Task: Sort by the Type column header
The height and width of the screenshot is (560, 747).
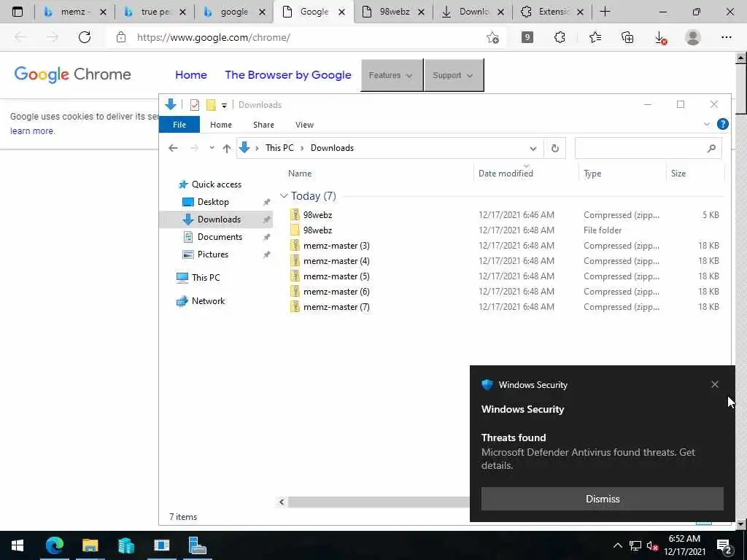Action: pyautogui.click(x=592, y=174)
